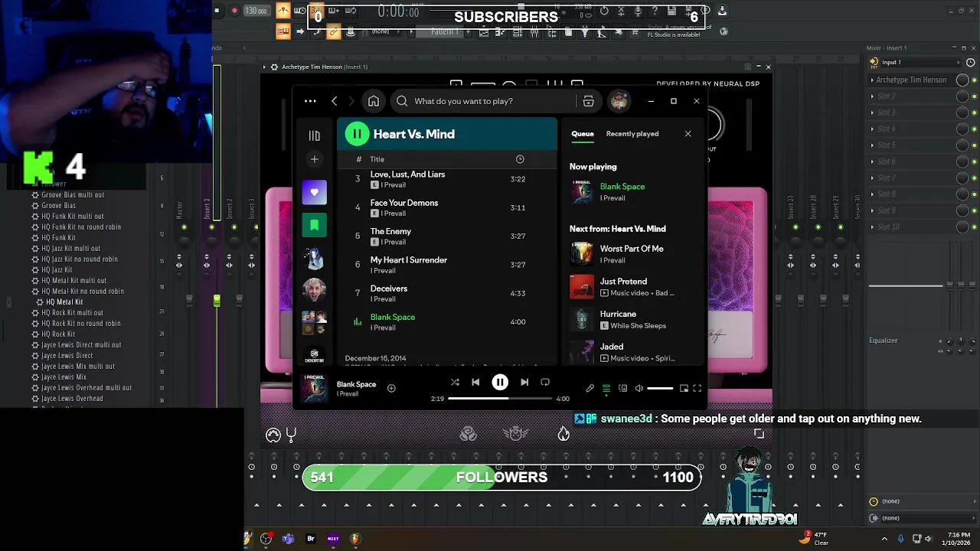
Task: Sort by the duration clock column header
Action: pyautogui.click(x=520, y=159)
